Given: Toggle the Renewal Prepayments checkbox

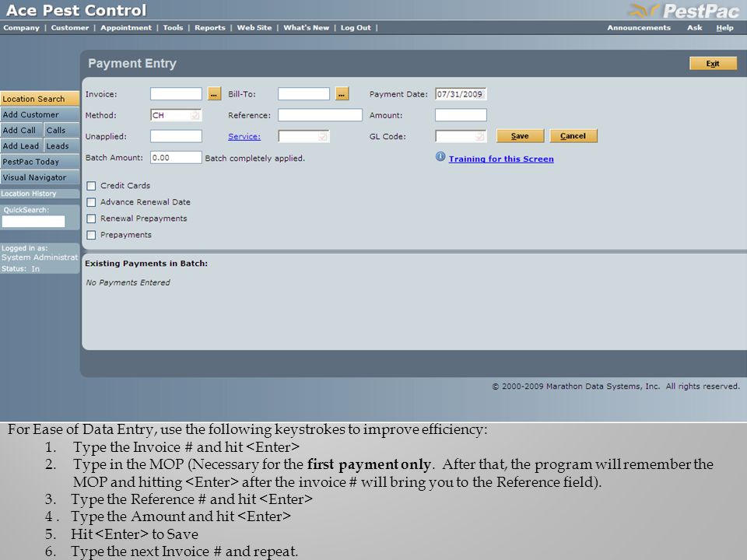Looking at the screenshot, I should [x=92, y=219].
